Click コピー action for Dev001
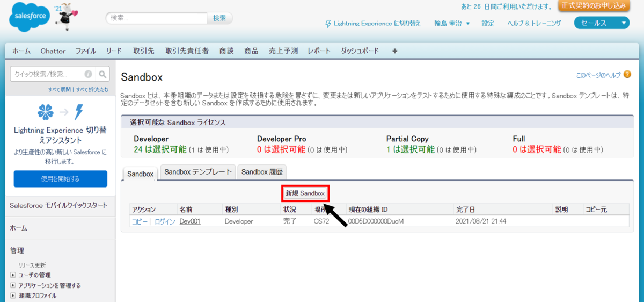644x302 pixels. coord(140,221)
